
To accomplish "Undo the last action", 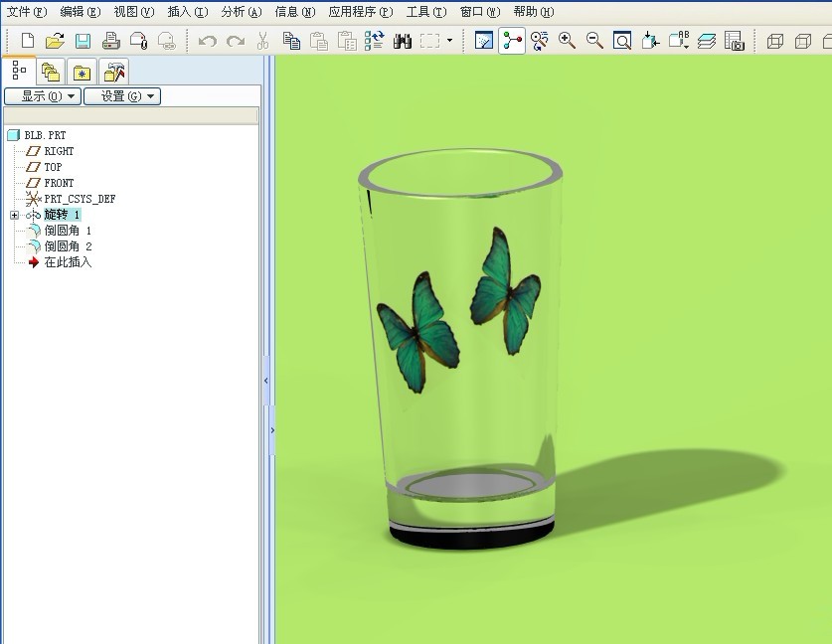I will pos(207,41).
